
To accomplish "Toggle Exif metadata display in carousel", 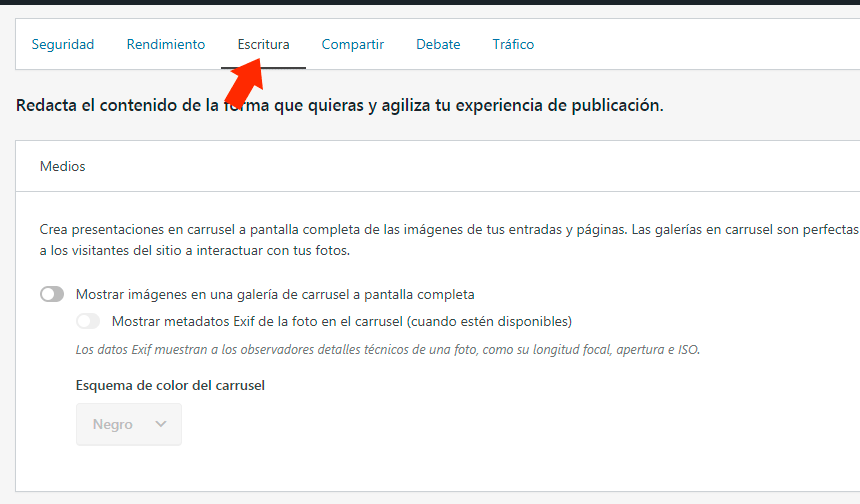I will [x=88, y=321].
